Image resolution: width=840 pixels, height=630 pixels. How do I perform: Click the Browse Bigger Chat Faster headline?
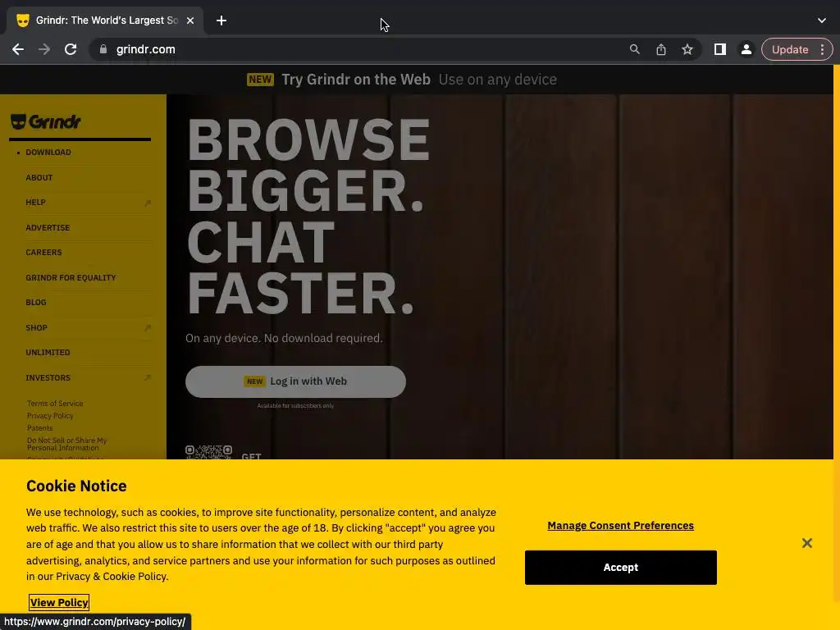coord(308,217)
